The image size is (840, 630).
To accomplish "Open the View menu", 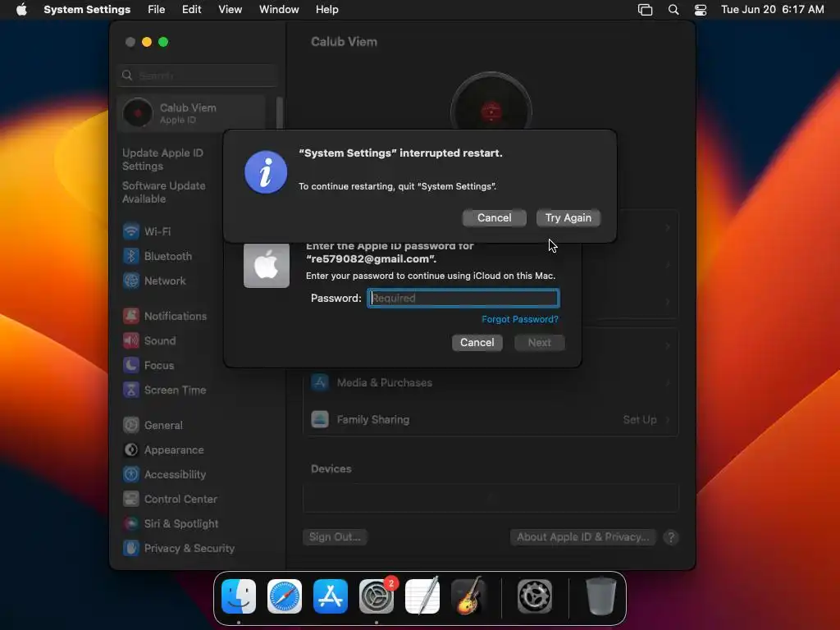I will tap(230, 10).
